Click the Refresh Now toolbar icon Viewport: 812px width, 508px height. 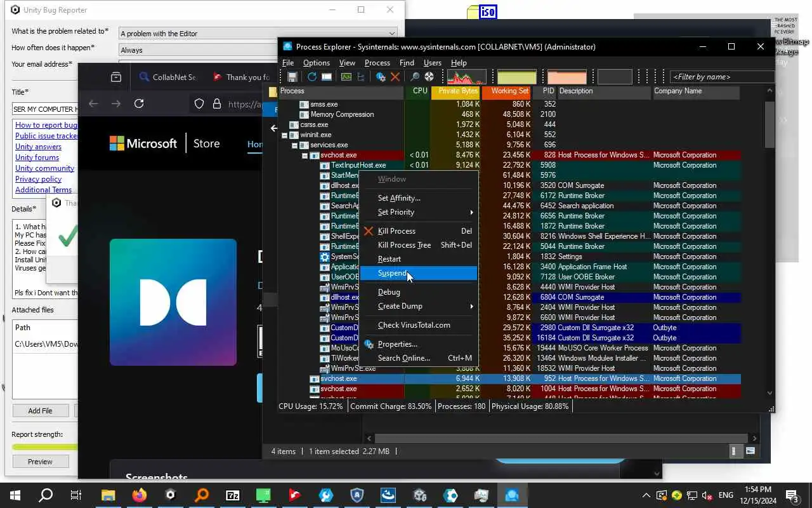[312, 77]
